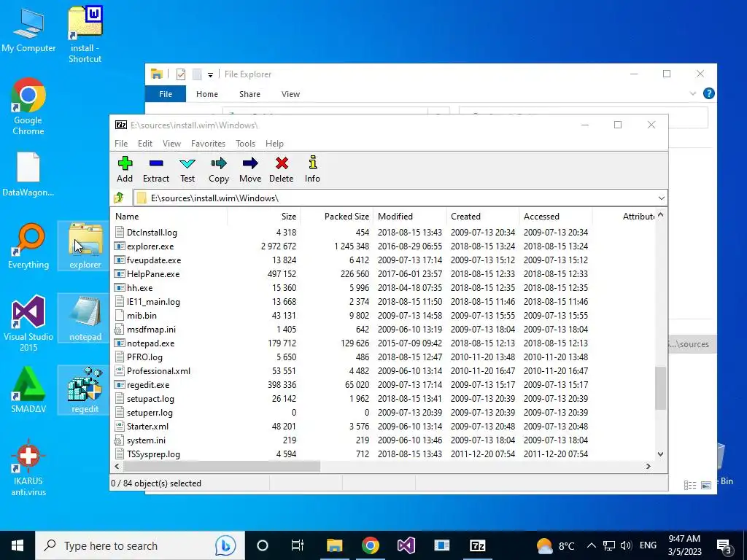Sort the list by Size column
Screen dimensions: 747x560
tap(264, 216)
